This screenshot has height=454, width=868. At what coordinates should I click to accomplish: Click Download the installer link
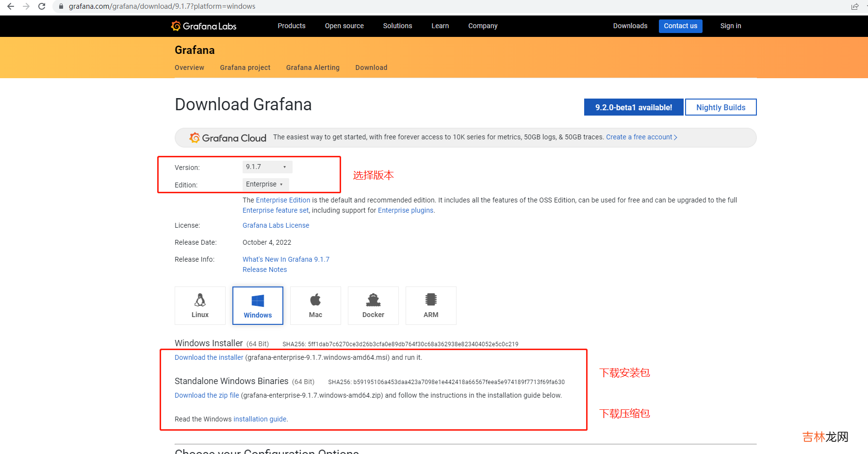pos(209,357)
